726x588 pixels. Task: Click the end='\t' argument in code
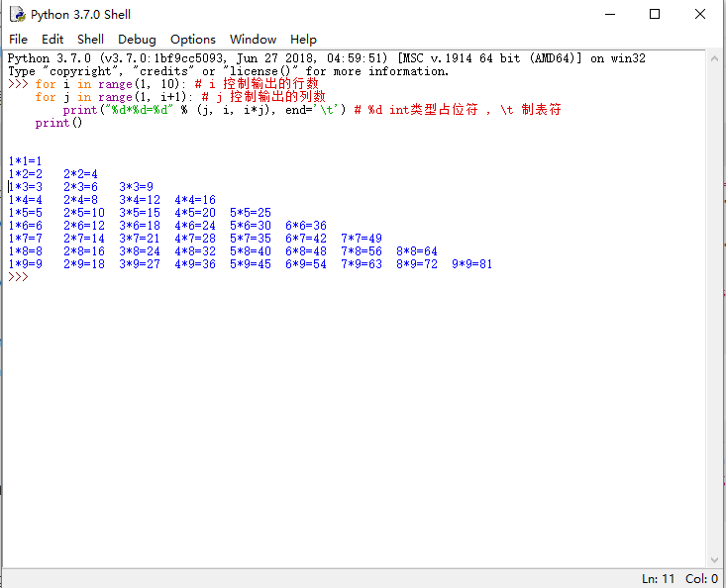click(315, 110)
